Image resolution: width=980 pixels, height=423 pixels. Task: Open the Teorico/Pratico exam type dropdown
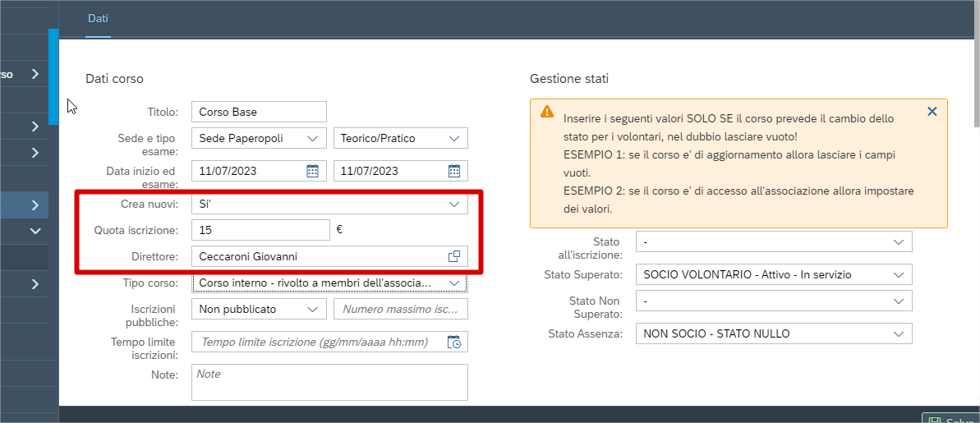454,139
